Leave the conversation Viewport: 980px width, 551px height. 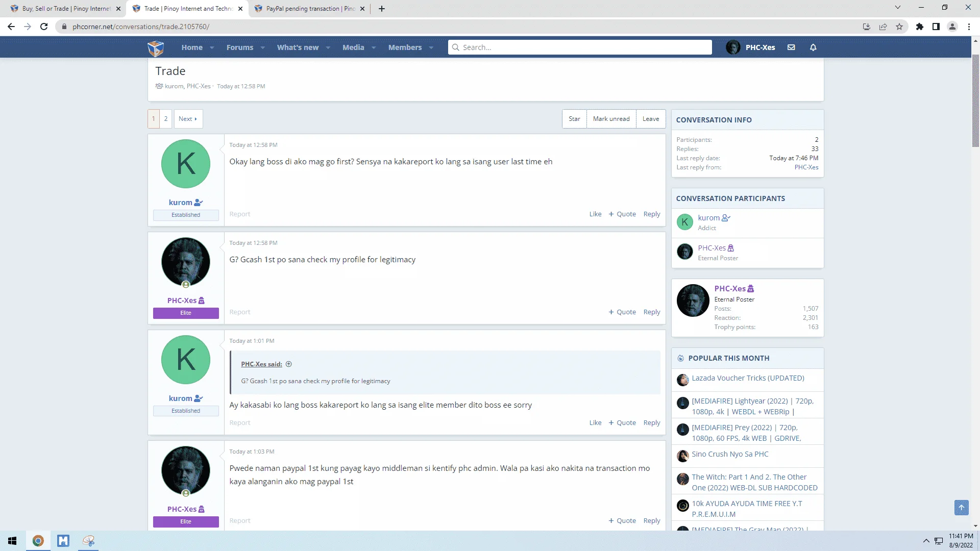pyautogui.click(x=651, y=119)
